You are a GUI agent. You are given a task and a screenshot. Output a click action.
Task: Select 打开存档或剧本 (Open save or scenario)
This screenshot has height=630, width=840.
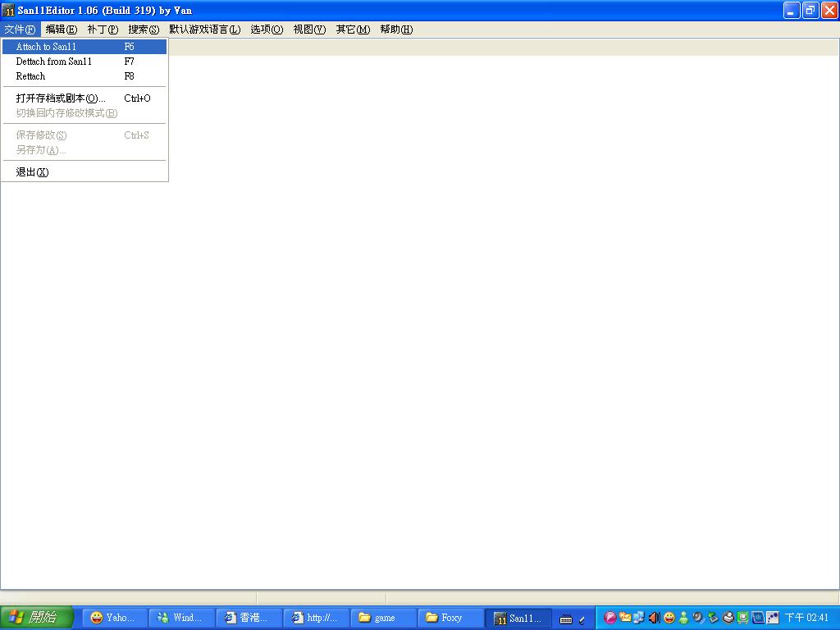[x=61, y=98]
